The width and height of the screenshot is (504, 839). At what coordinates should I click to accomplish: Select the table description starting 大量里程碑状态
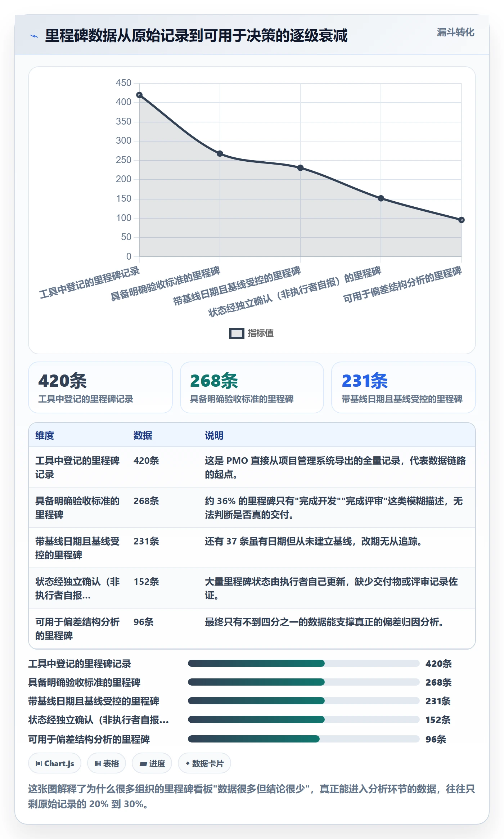332,588
